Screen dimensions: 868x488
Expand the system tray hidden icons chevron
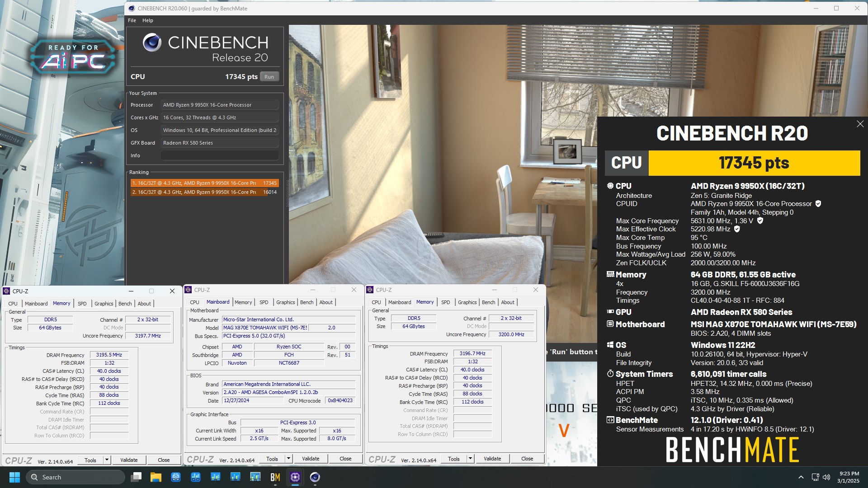click(801, 477)
